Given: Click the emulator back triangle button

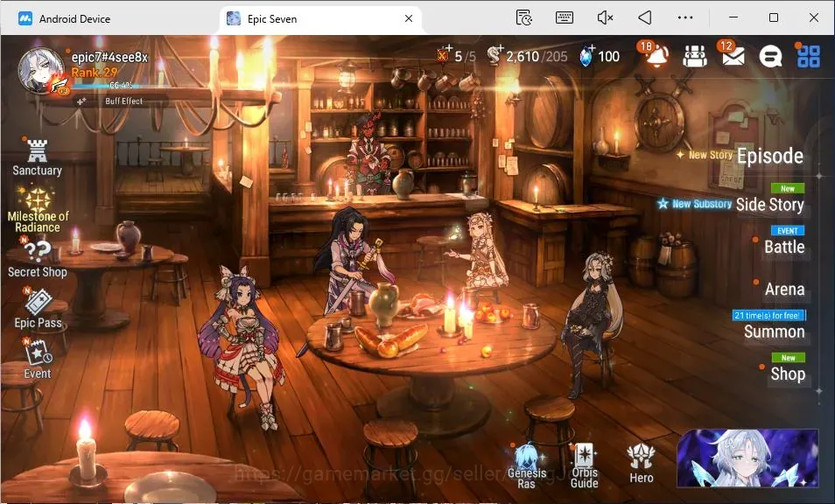Looking at the screenshot, I should (645, 17).
